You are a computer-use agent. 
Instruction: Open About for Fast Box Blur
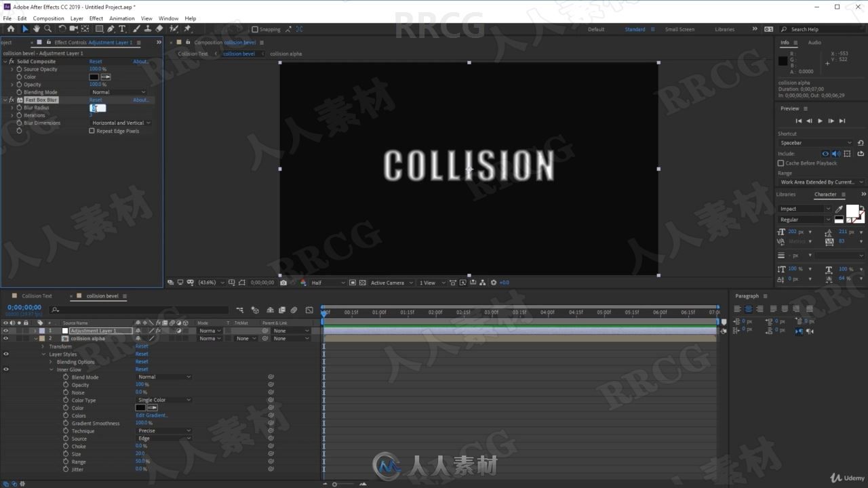point(140,100)
